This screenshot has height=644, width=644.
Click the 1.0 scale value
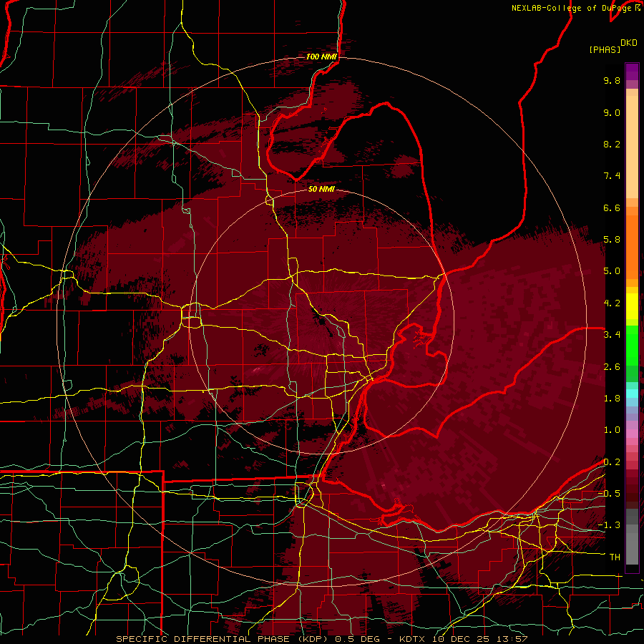pos(612,430)
